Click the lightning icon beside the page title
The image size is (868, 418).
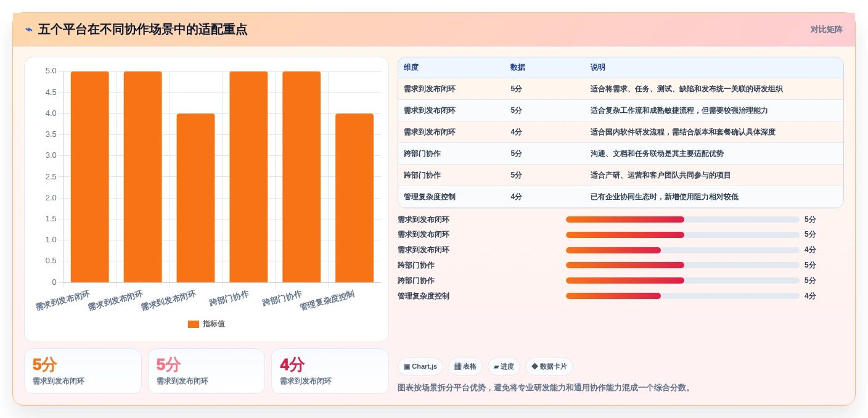[x=29, y=30]
